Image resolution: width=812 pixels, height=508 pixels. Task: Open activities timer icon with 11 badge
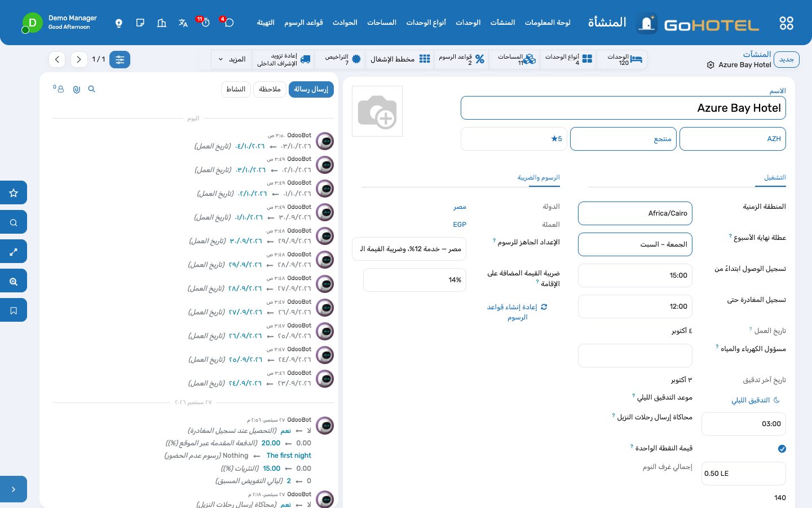click(x=205, y=23)
